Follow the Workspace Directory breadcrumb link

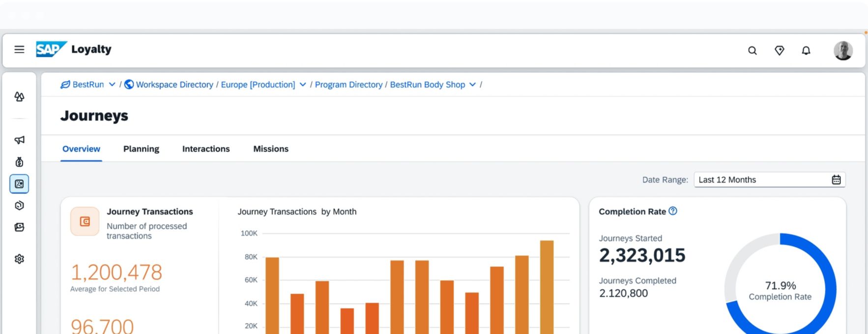pyautogui.click(x=174, y=84)
